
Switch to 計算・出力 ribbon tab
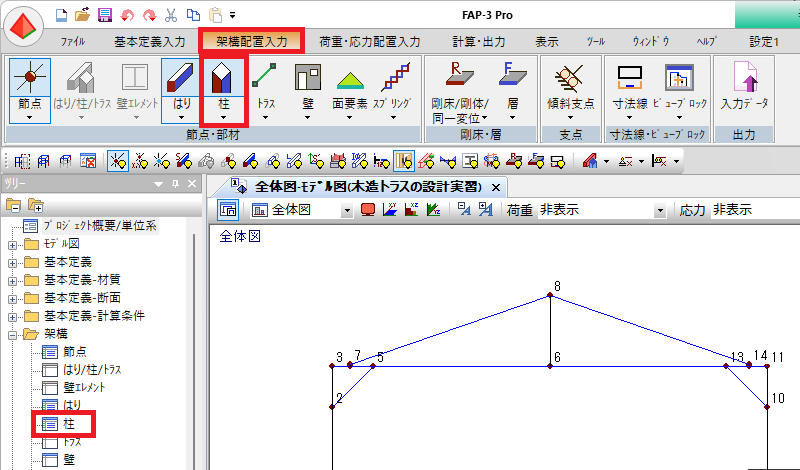coord(479,41)
